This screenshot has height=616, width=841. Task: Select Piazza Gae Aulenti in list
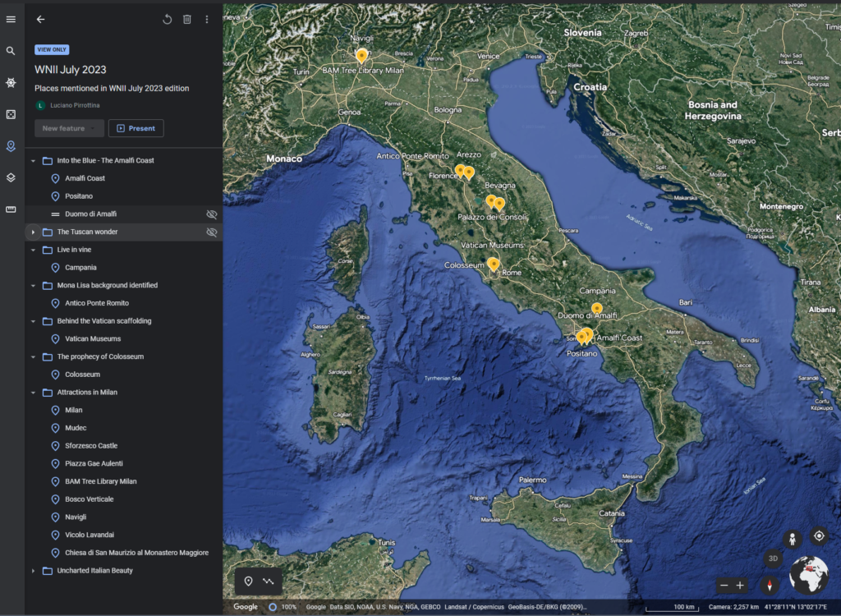coord(123,463)
